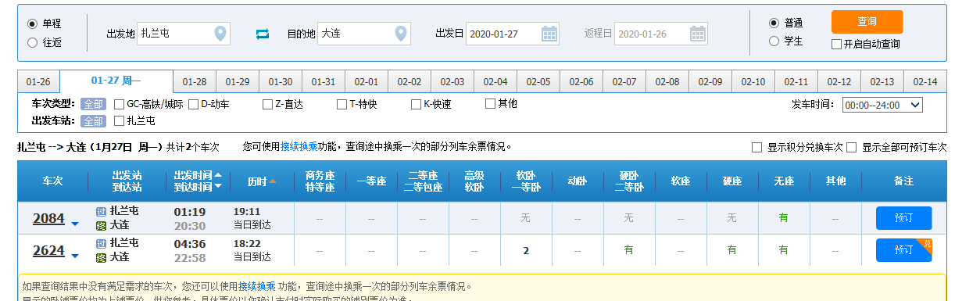The width and height of the screenshot is (980, 301).
Task: Click 软卧 availability 2 for train 2624
Action: 526,250
